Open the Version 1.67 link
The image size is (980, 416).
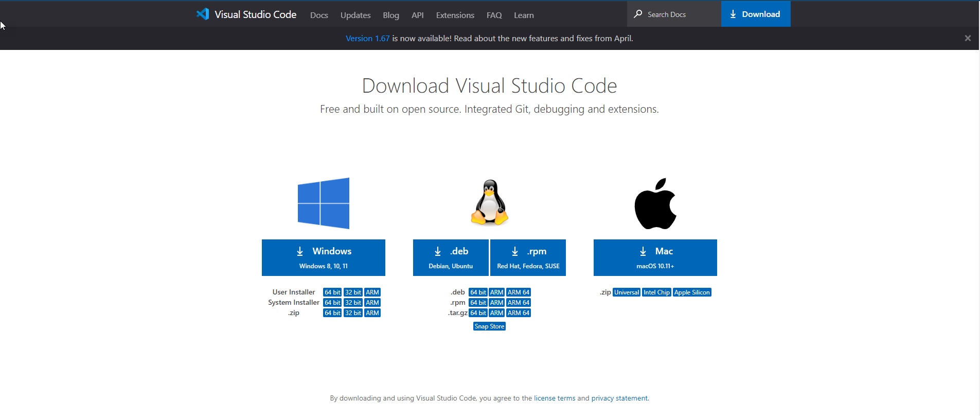[x=368, y=38]
